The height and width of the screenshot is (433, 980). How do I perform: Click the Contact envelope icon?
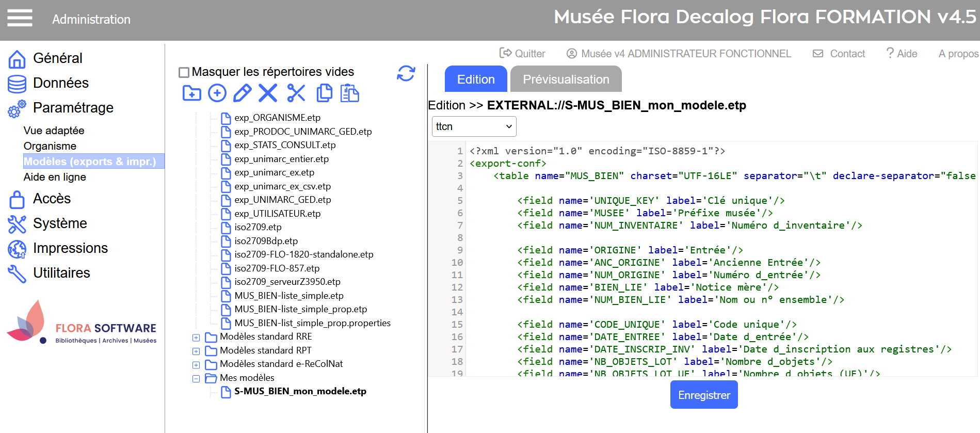(818, 54)
